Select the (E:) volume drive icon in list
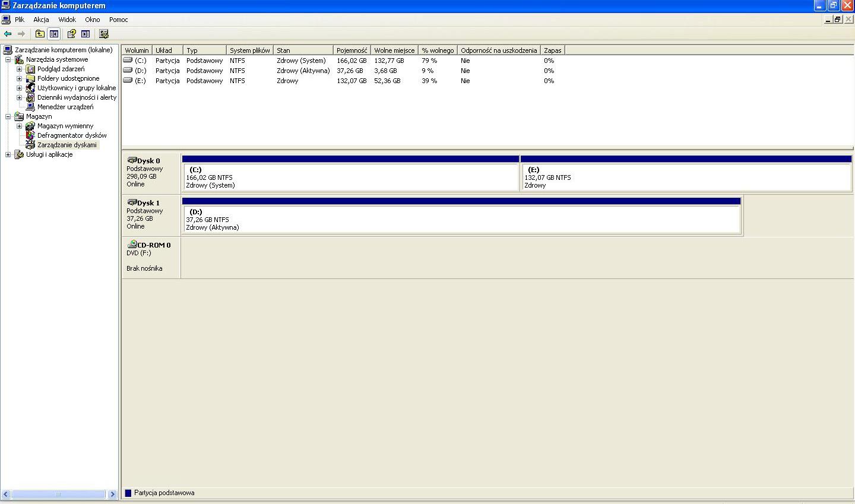This screenshot has width=855, height=504. click(128, 80)
